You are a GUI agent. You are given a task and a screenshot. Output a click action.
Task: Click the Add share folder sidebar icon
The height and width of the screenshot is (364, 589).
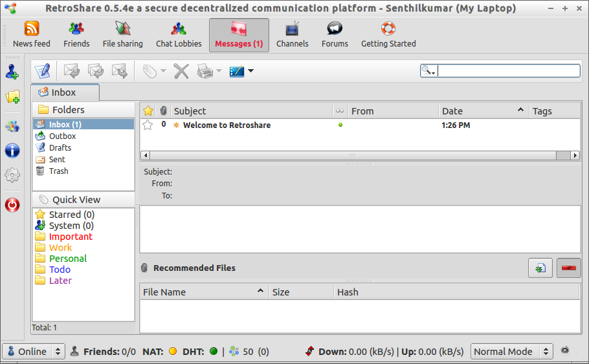click(x=12, y=97)
